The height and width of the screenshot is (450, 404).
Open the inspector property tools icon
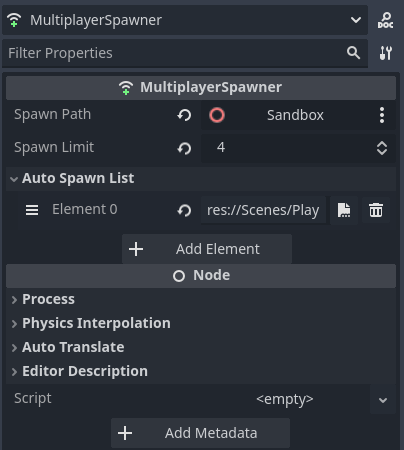[386, 53]
